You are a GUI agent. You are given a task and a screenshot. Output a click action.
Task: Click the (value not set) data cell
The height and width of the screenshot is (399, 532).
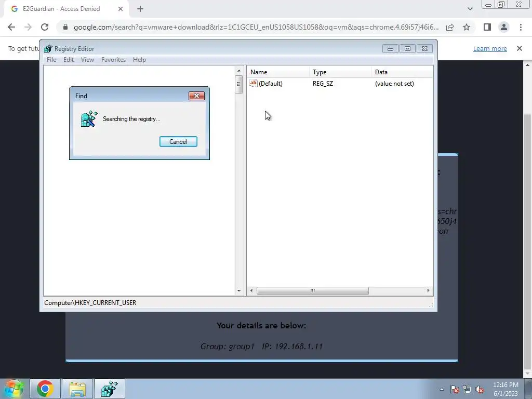(394, 84)
